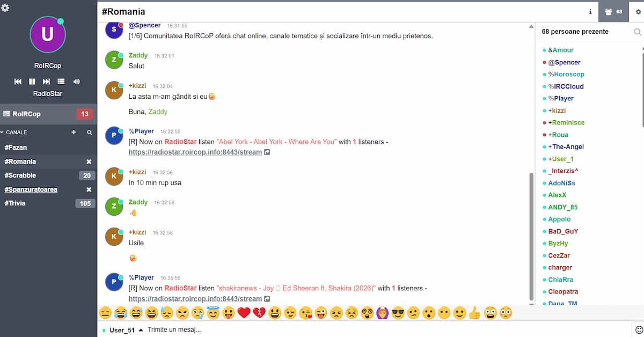Switch to the #Fazan channel
Image resolution: width=644 pixels, height=337 pixels.
48,147
